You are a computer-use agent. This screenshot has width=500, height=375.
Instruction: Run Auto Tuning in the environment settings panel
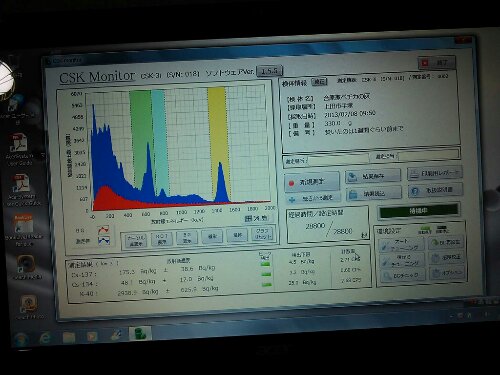tap(402, 244)
